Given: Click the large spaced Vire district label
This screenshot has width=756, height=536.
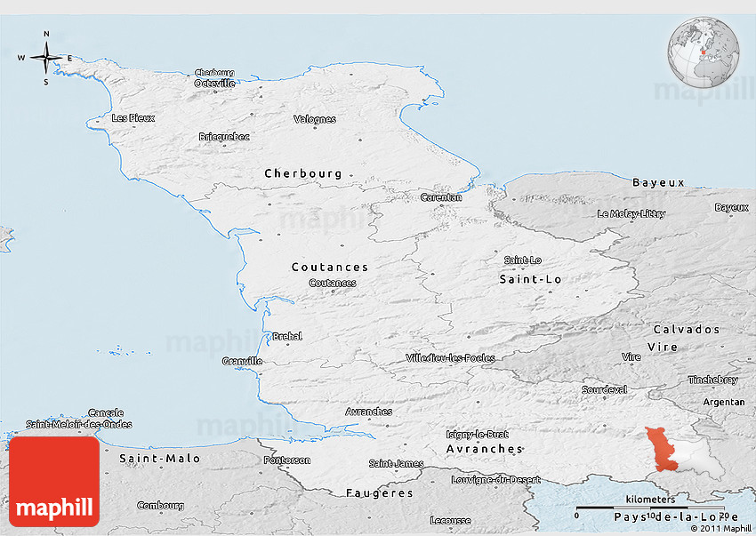Looking at the screenshot, I should point(663,348).
